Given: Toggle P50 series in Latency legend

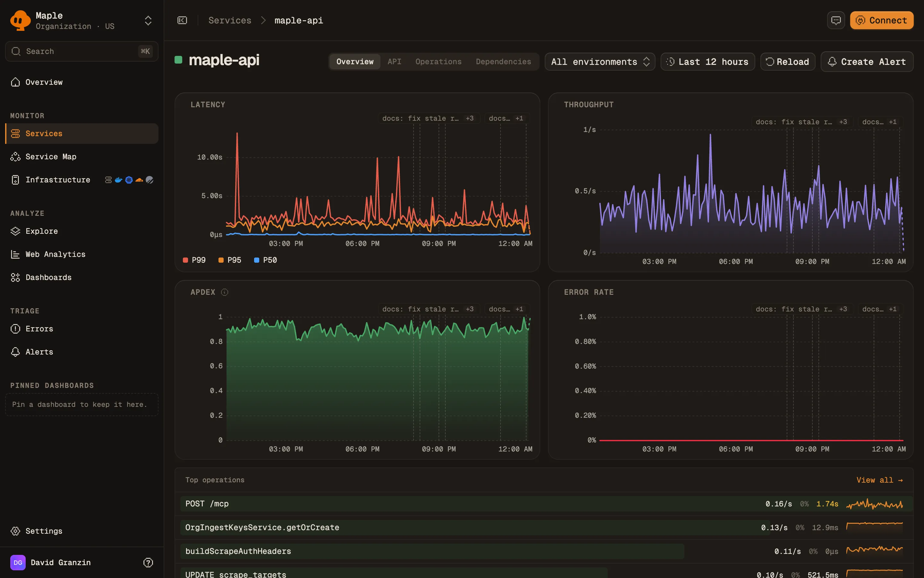Looking at the screenshot, I should 265,260.
